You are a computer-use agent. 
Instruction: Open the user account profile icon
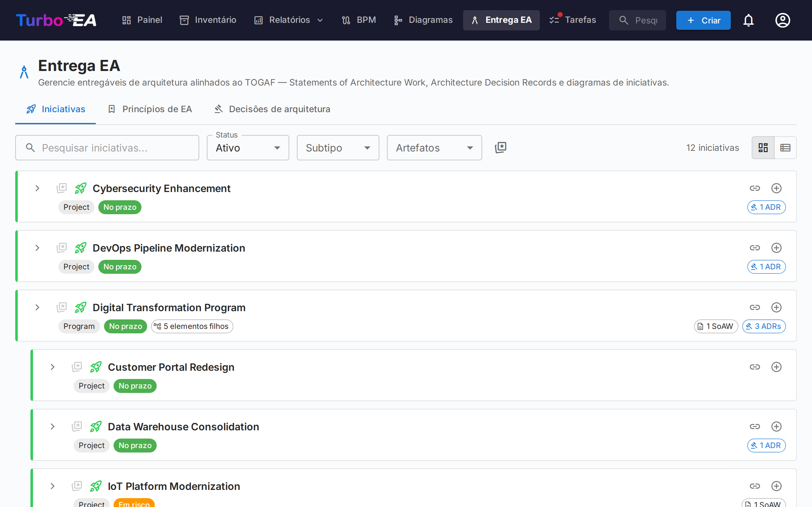pos(783,21)
